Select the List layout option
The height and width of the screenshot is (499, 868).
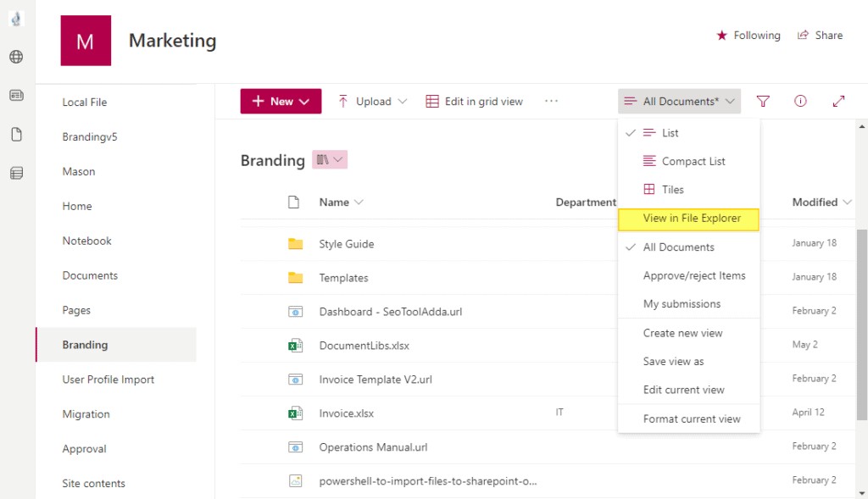pyautogui.click(x=670, y=133)
